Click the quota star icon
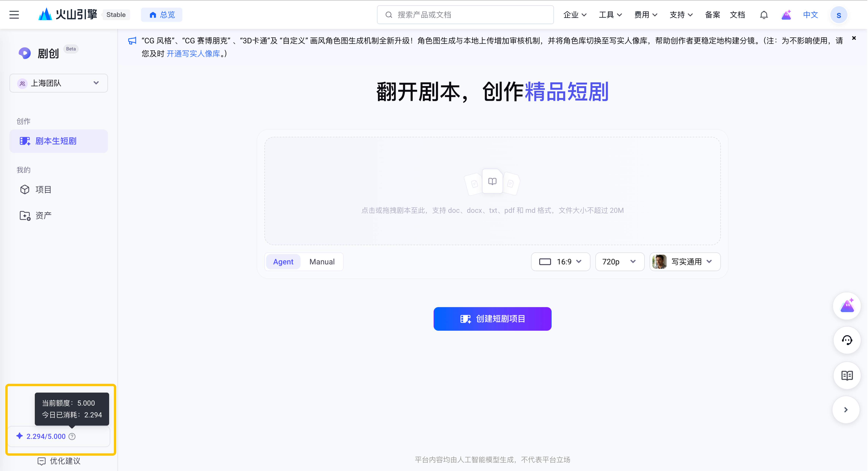Screen dimensions: 868x471 tap(20, 436)
